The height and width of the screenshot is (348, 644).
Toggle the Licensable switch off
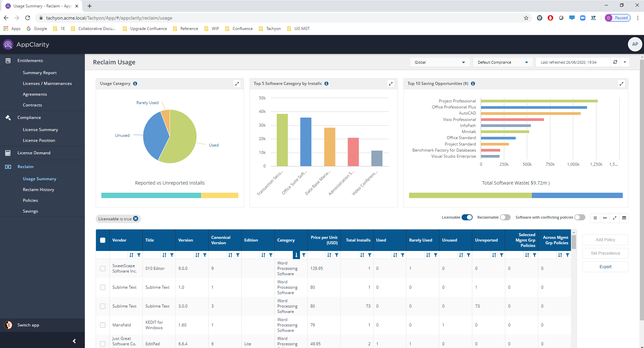[467, 217]
